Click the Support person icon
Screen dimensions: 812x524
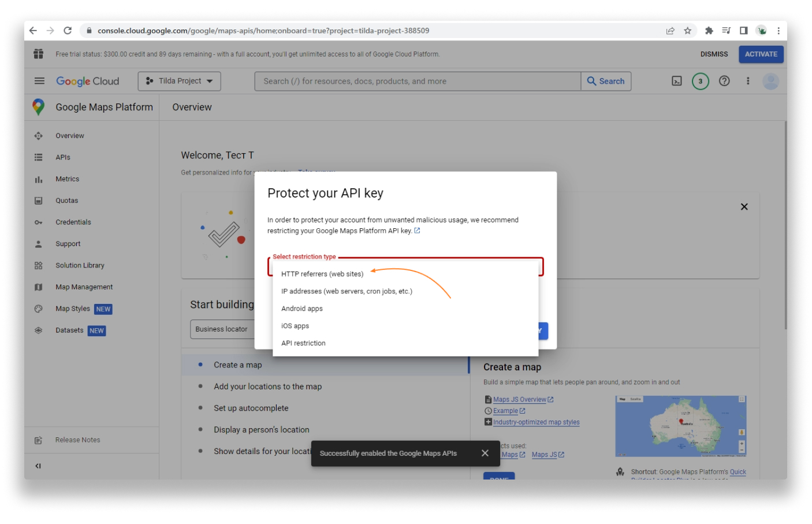coord(39,244)
